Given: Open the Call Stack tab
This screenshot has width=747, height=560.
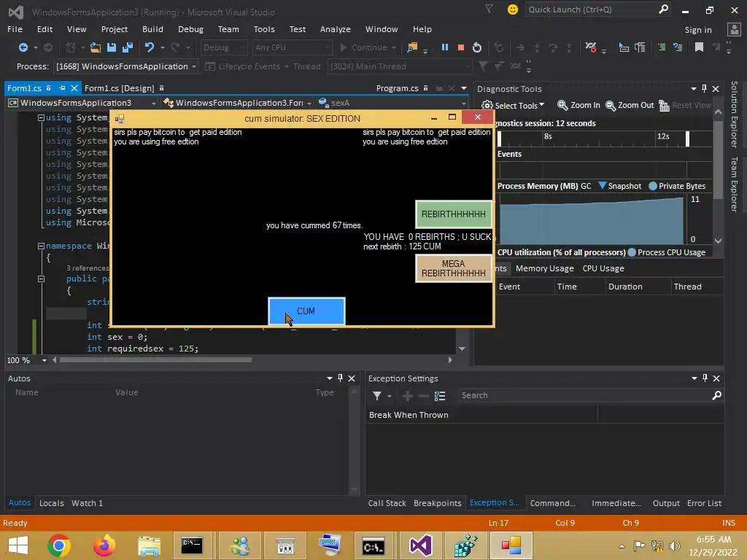Looking at the screenshot, I should tap(387, 503).
